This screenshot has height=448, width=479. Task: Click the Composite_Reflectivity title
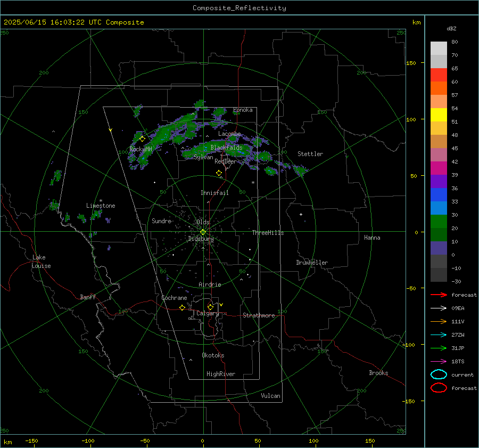click(x=240, y=8)
